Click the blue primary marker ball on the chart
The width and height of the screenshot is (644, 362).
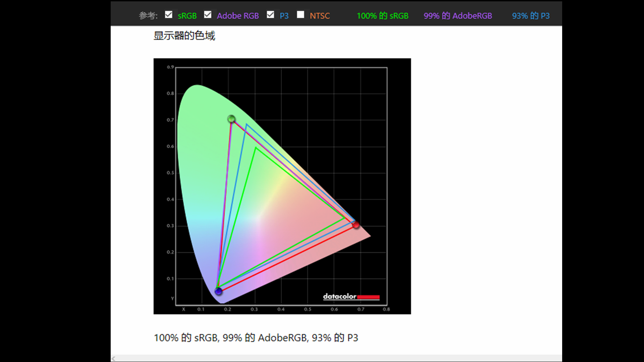tap(218, 291)
